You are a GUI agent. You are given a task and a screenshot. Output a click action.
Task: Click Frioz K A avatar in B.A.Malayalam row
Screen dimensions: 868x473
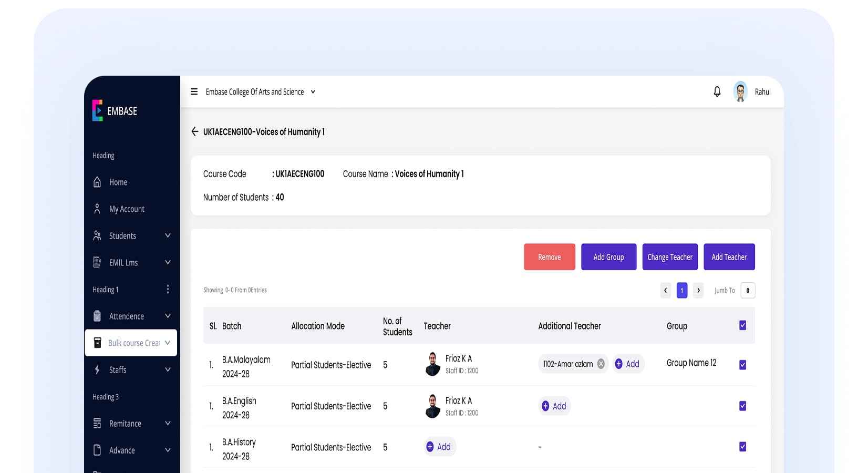tap(432, 364)
